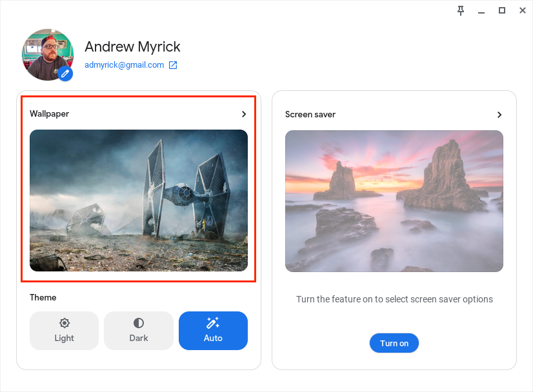Enable the Auto theme setting
Viewport: 533px width, 392px height.
point(214,330)
